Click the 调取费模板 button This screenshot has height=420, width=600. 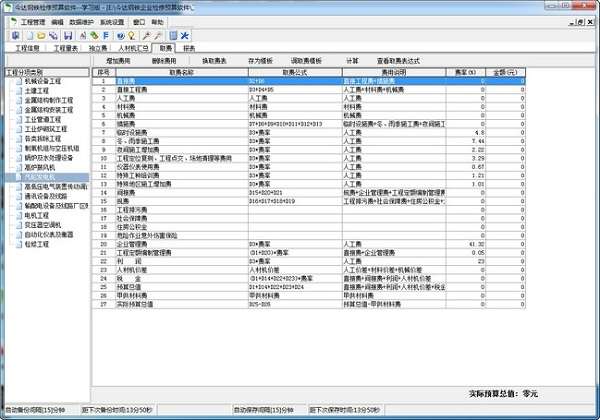coord(306,61)
